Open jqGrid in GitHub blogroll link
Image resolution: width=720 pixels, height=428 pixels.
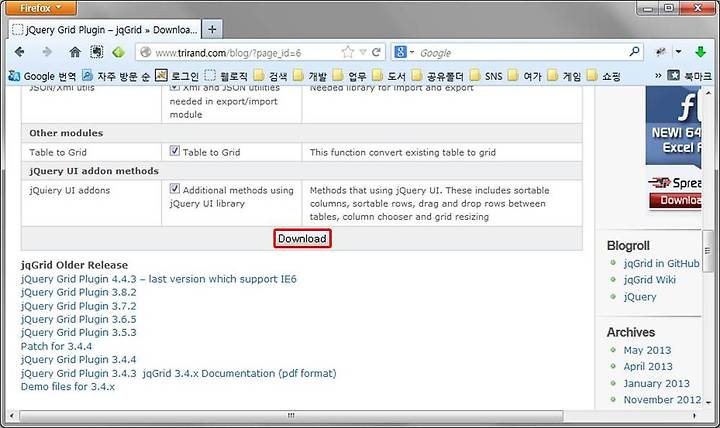[661, 264]
